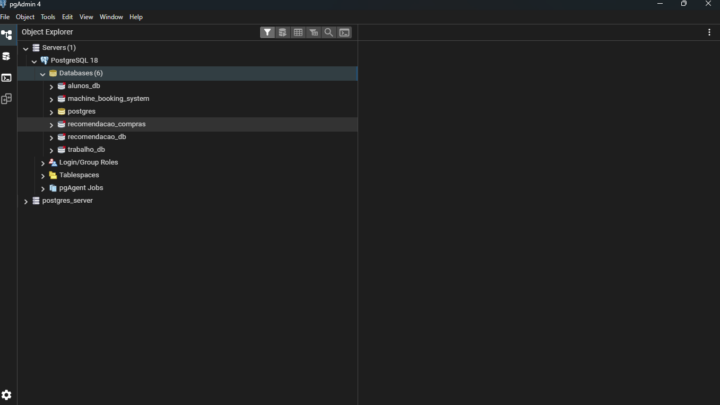
Task: Select the trabalho_db database
Action: (86, 150)
